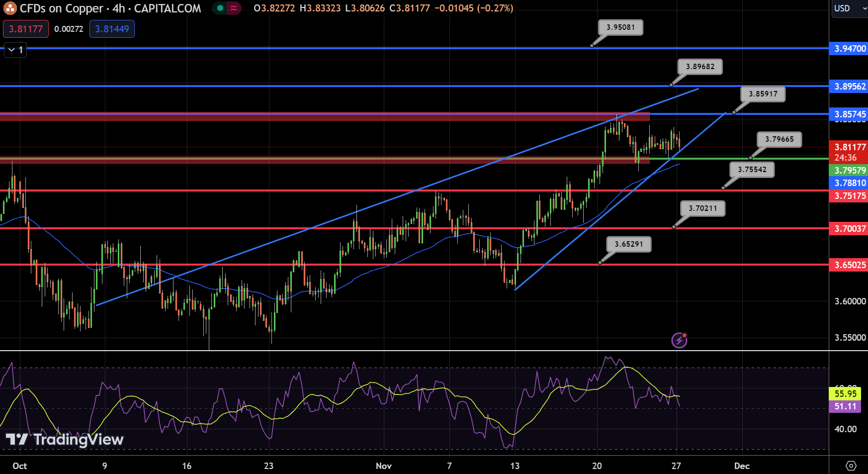Click the 27 date on time axis

676,466
